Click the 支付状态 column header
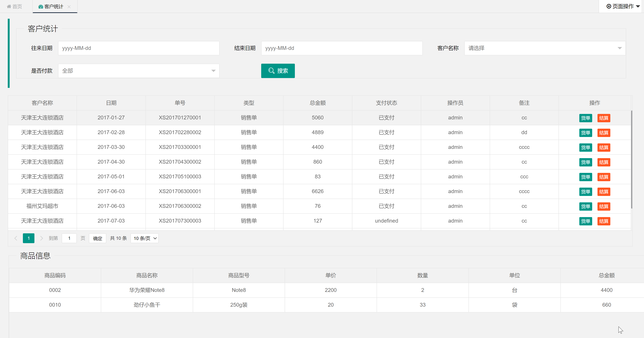 [x=387, y=103]
